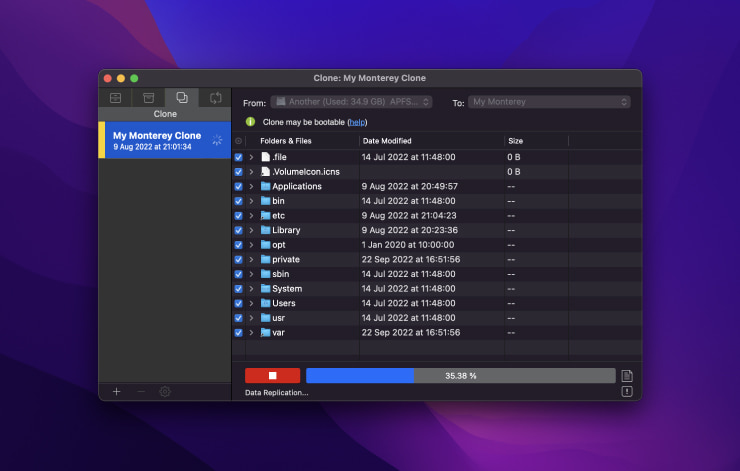Expand the System folder chevron
This screenshot has width=740, height=471.
(x=251, y=289)
